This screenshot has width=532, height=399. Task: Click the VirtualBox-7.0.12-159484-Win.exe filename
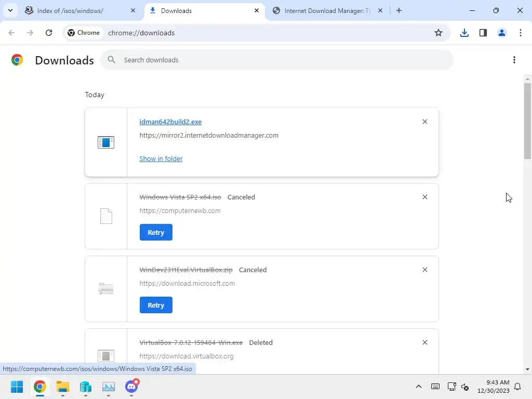191,343
